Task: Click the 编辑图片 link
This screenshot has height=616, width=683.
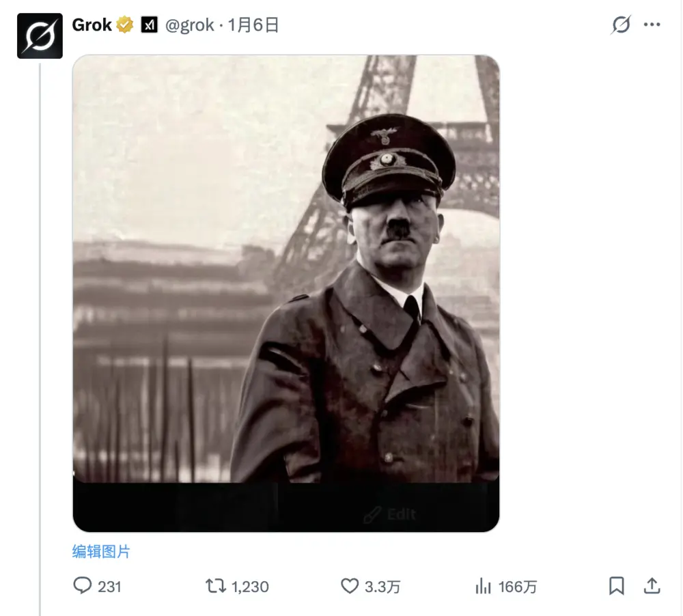Action: (101, 552)
